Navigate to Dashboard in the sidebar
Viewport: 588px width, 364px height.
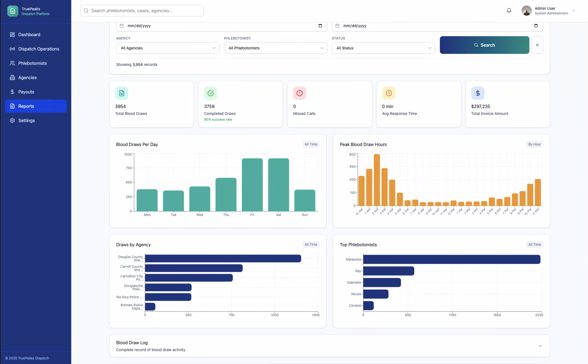pos(29,34)
